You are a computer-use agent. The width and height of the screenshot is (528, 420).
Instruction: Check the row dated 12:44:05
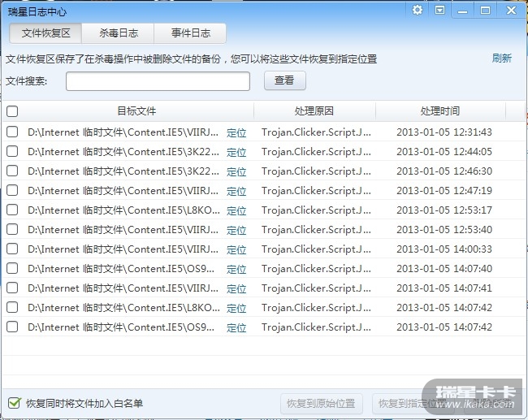point(12,151)
